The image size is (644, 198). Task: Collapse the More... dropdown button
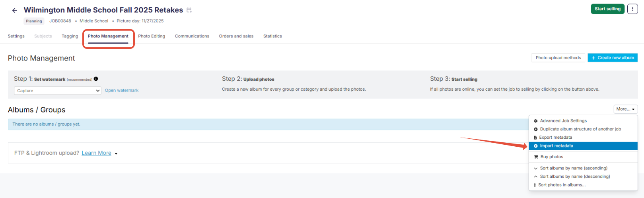coord(625,109)
